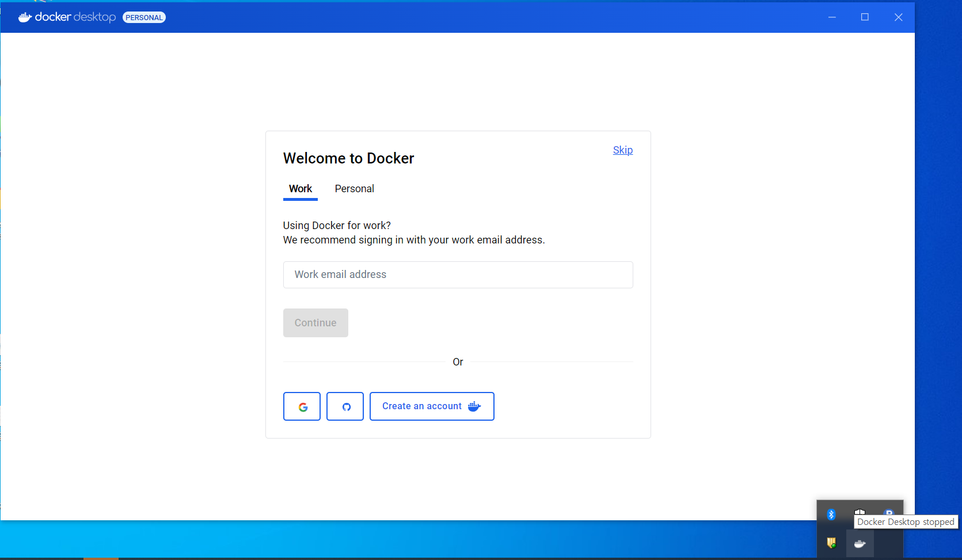Switch to the Personal tab

tap(355, 189)
